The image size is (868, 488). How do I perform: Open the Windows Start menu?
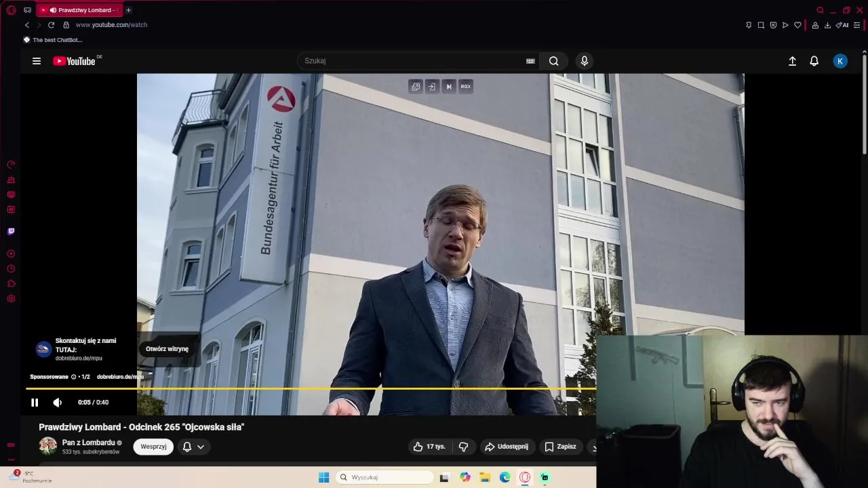coord(324,477)
